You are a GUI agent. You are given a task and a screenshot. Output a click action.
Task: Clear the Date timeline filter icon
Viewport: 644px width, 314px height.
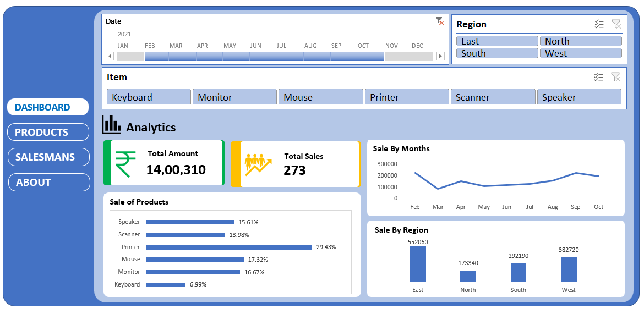tap(439, 21)
